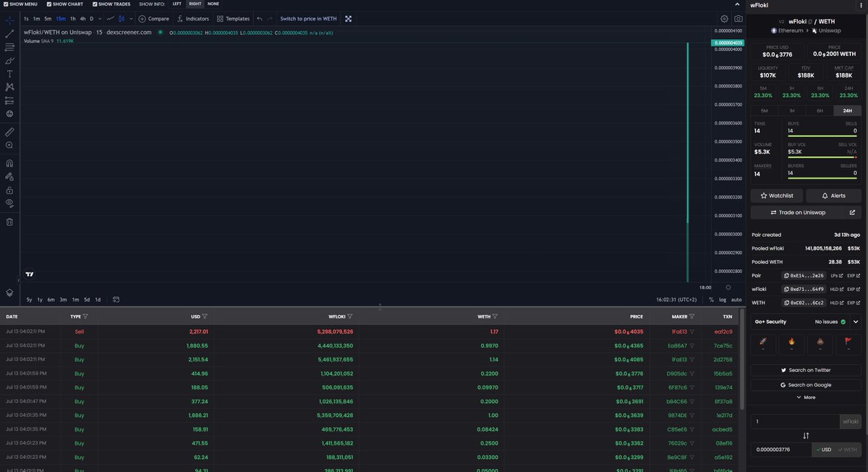Set show info to None
This screenshot has height=472, width=868.
(213, 4)
